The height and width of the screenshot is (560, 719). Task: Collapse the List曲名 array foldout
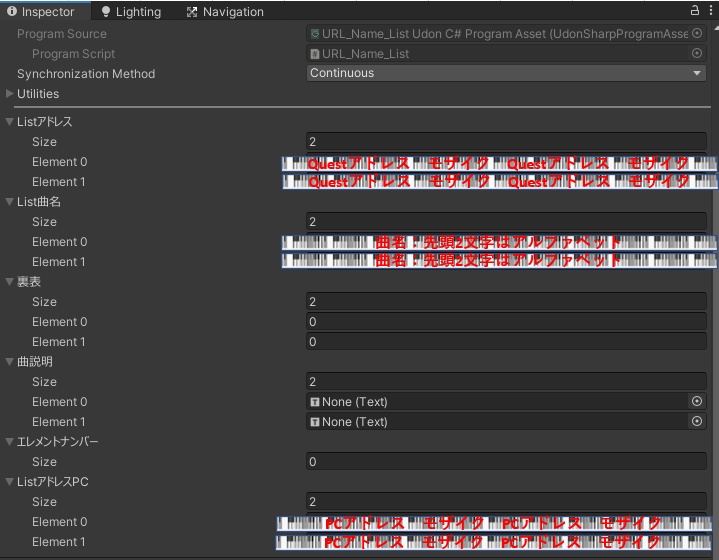tap(9, 202)
